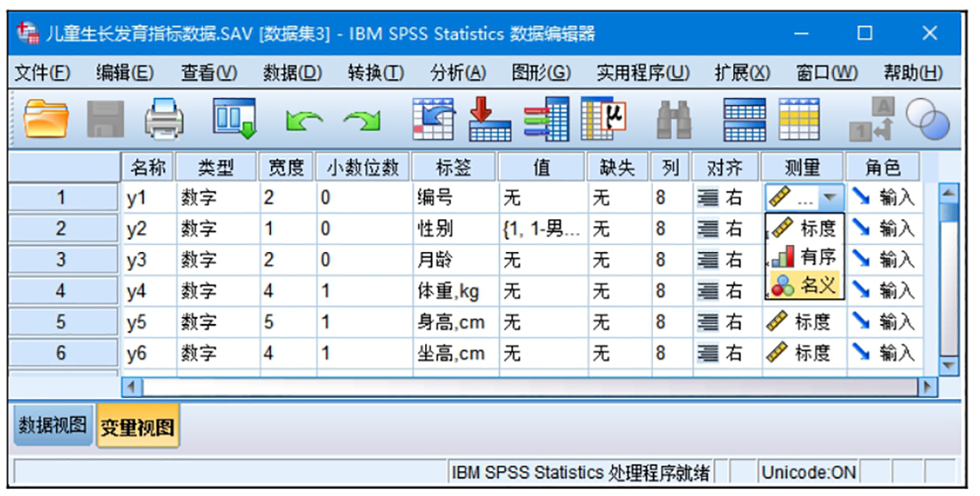980x496 pixels.
Task: Click the Print toolbar icon
Action: (x=164, y=119)
